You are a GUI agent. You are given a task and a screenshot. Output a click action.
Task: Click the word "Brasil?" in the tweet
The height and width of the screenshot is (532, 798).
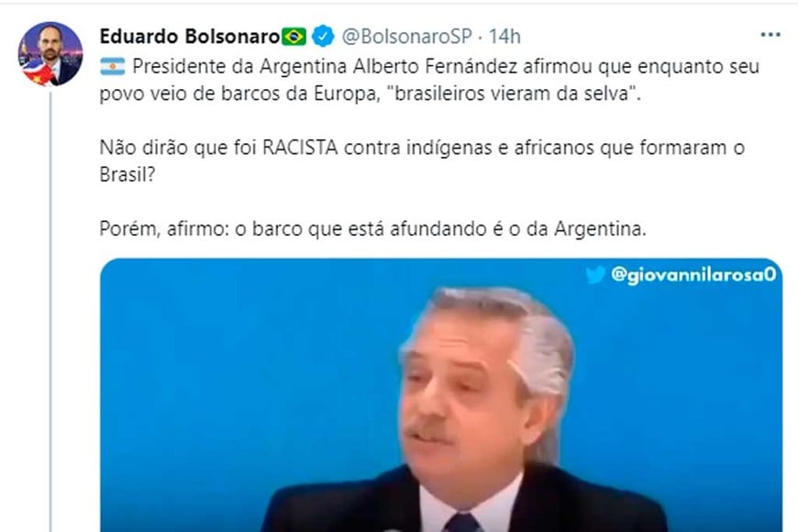[x=127, y=174]
